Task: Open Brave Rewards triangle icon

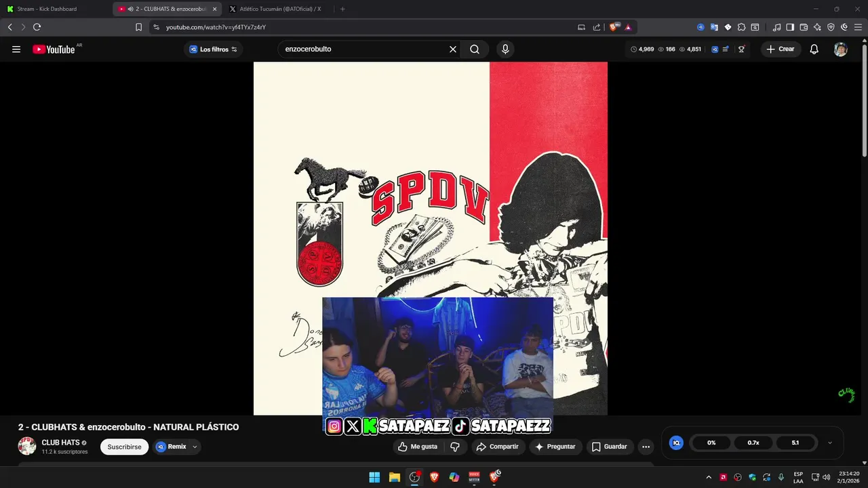Action: pos(629,27)
